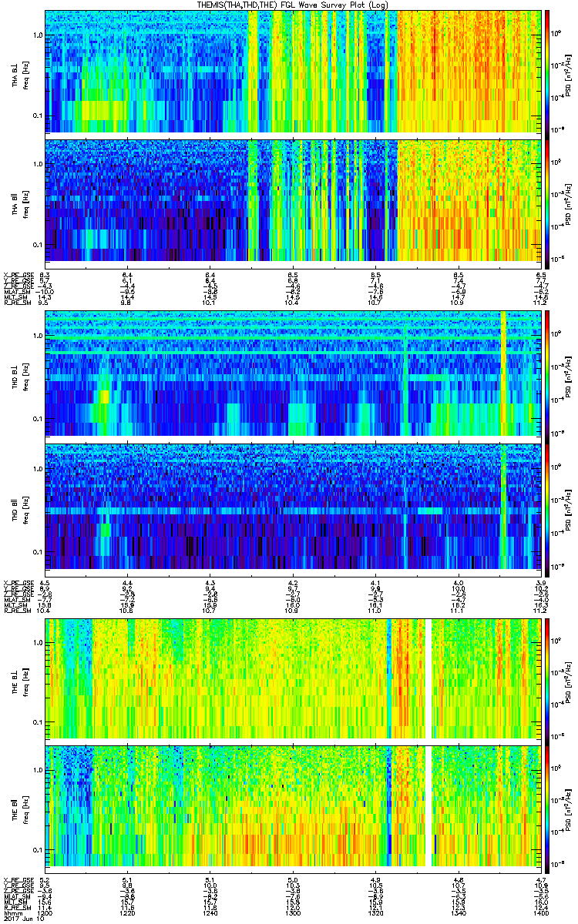Click the 0.1 frequency tick of THE B∥ panel

click(x=38, y=849)
